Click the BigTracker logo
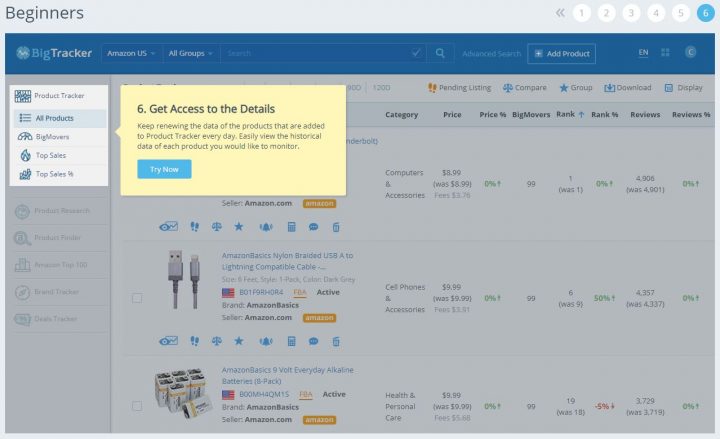 tap(54, 53)
